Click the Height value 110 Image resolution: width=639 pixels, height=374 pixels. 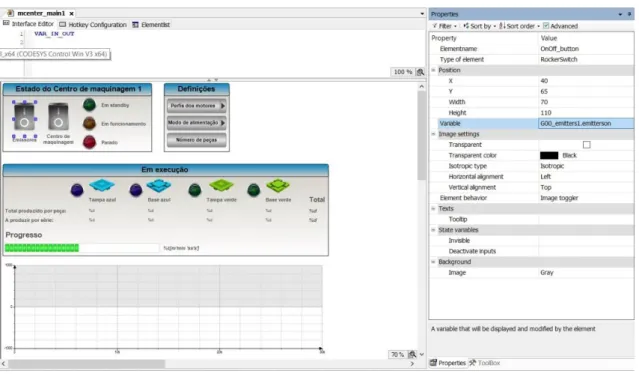point(586,113)
